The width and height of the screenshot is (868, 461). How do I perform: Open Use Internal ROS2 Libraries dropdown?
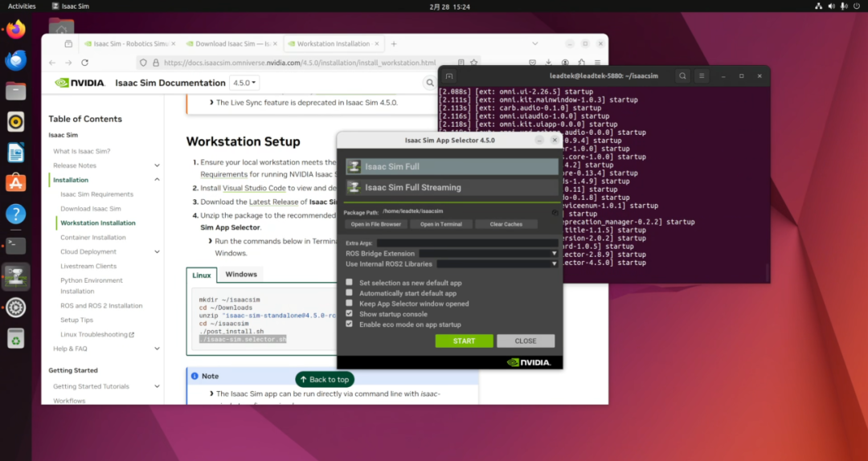click(497, 264)
